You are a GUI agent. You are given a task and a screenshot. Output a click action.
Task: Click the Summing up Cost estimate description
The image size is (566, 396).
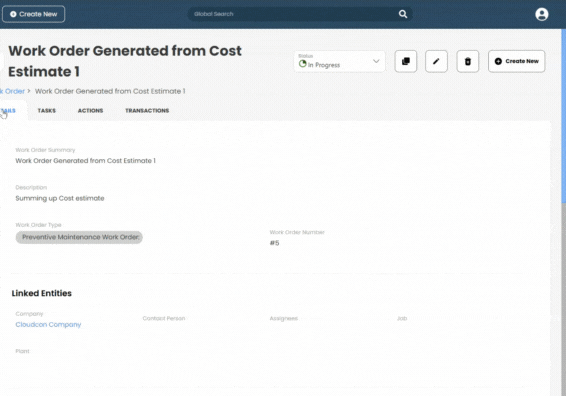[60, 198]
